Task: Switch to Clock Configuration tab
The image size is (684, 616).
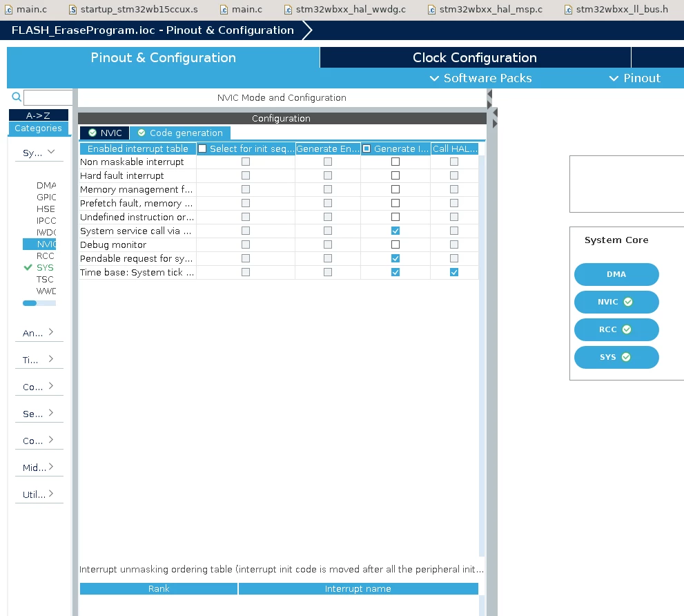Action: (475, 57)
